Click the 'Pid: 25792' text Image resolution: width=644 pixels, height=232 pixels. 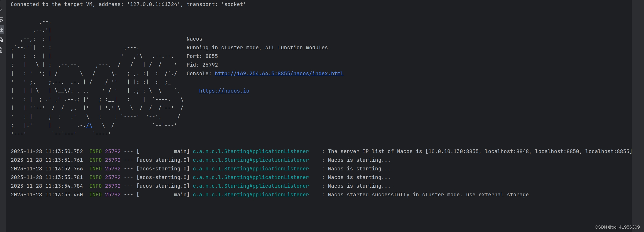202,65
